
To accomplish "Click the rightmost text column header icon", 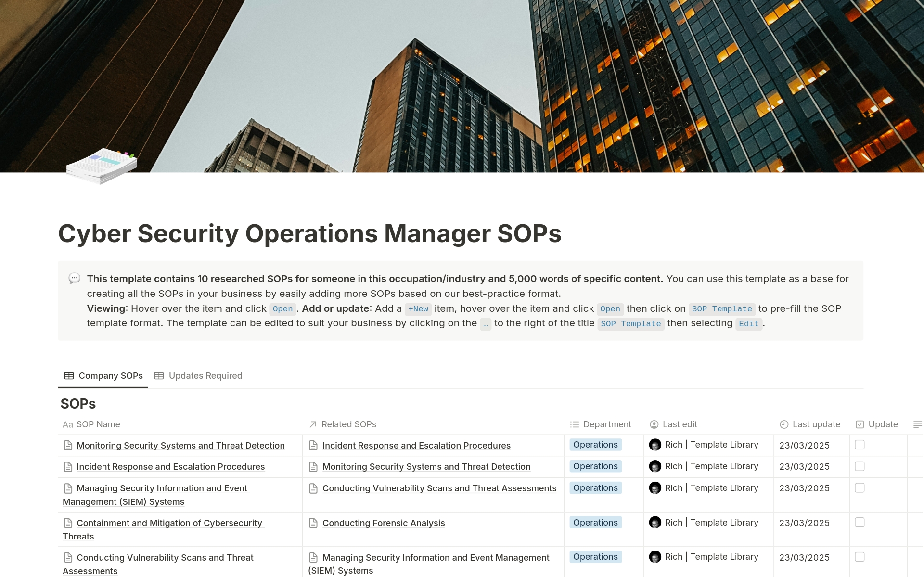I will (x=917, y=424).
